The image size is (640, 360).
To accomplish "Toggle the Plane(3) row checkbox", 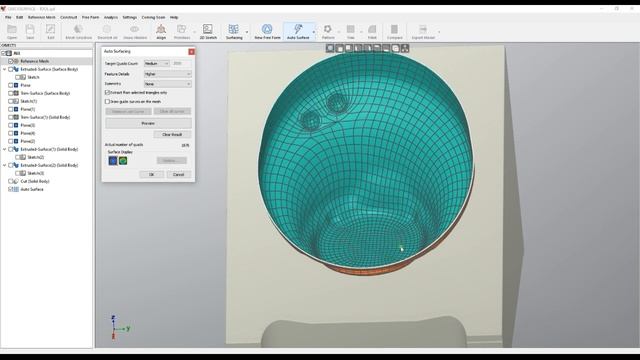I will coord(11,125).
